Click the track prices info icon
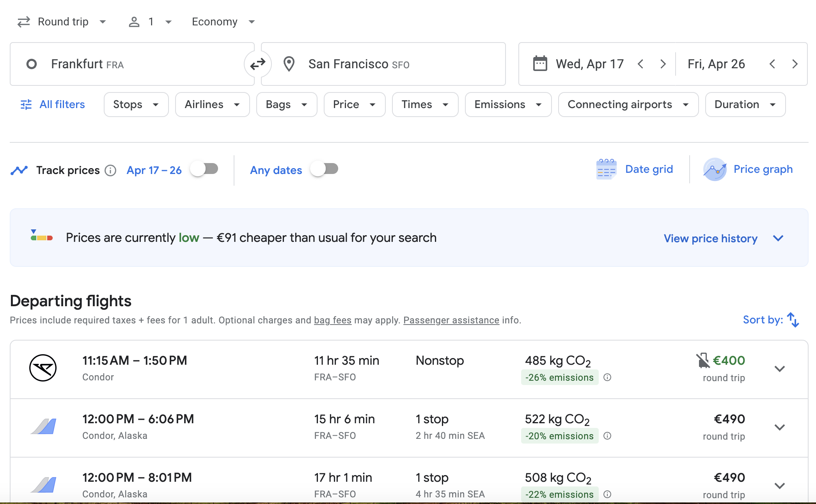The width and height of the screenshot is (816, 504). pos(110,170)
